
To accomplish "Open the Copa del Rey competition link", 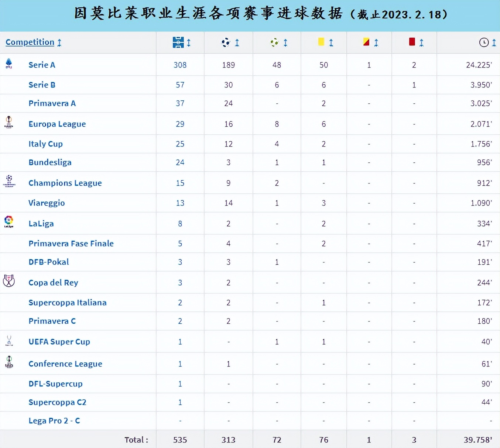I will (53, 283).
